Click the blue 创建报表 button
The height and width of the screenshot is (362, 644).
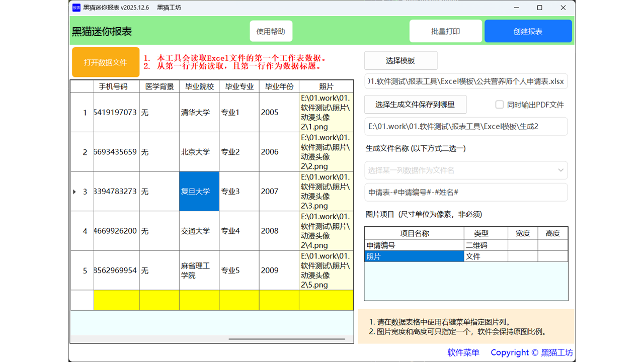coord(528,31)
